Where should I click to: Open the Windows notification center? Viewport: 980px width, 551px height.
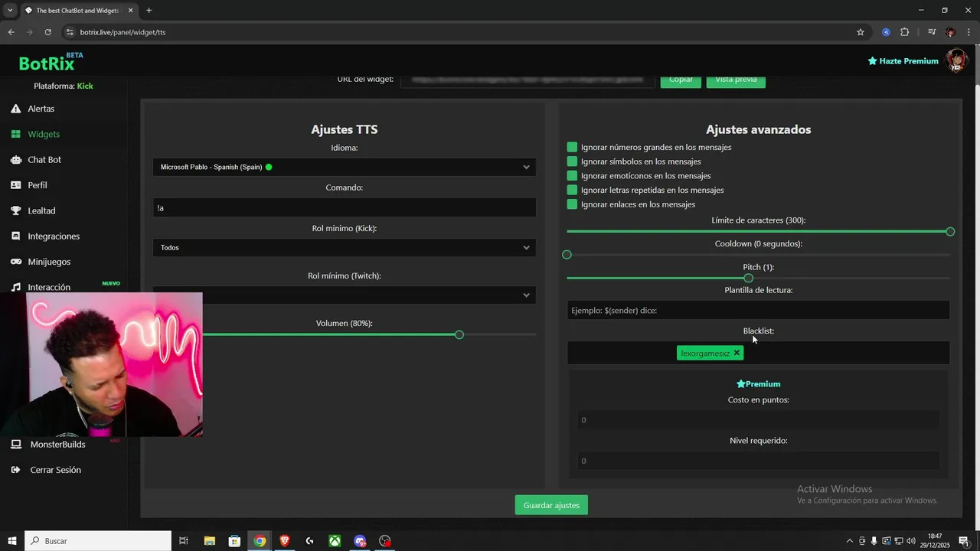point(964,541)
